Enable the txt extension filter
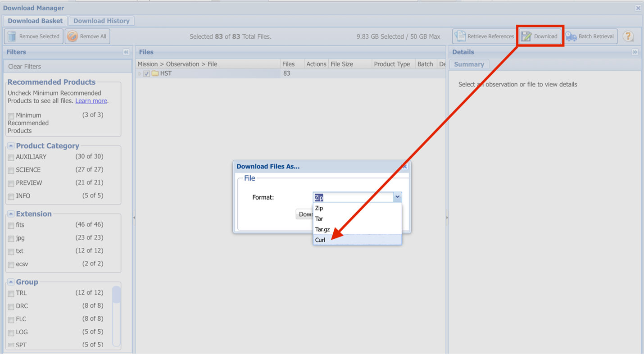644x355 pixels. [11, 252]
